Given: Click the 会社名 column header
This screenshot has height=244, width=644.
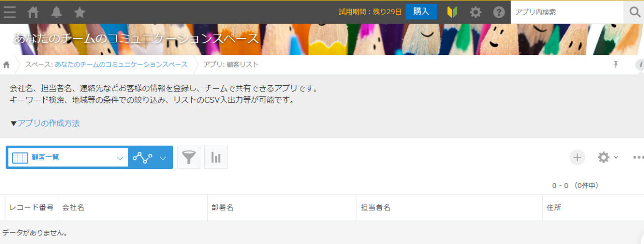Looking at the screenshot, I should [x=133, y=208].
